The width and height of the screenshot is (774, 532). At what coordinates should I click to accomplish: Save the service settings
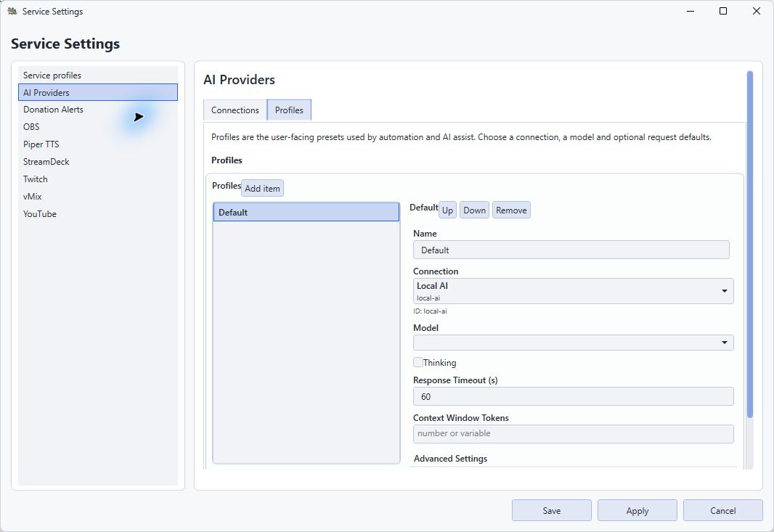point(551,511)
